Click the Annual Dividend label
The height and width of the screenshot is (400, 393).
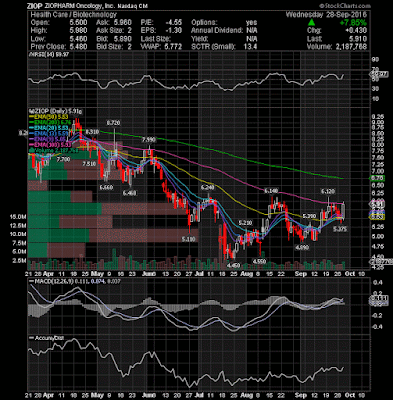tap(217, 31)
